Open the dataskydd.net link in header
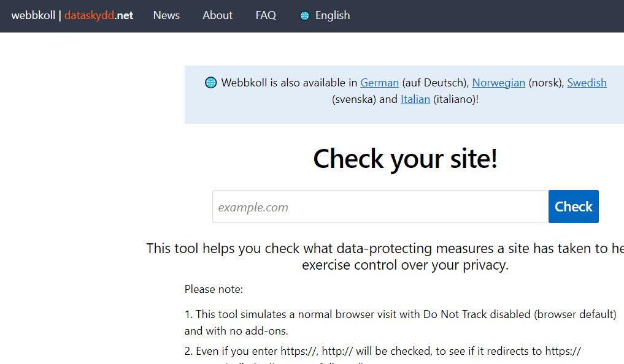 [x=99, y=15]
